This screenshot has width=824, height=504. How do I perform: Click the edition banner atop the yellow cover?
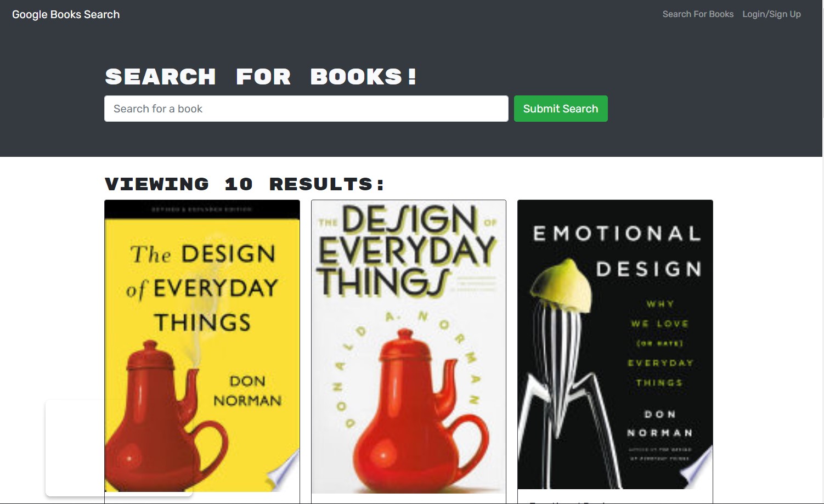tap(201, 209)
